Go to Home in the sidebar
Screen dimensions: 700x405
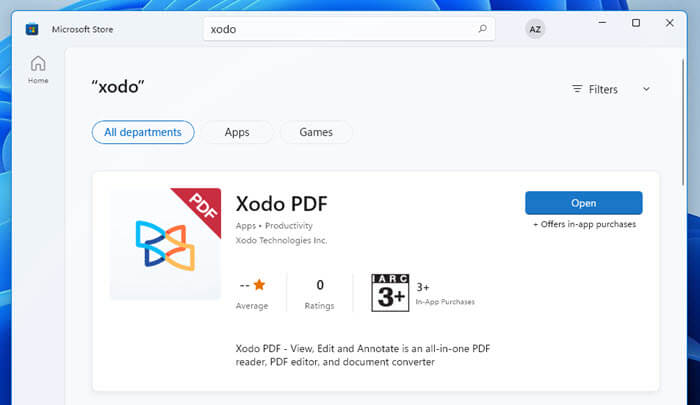click(x=38, y=70)
